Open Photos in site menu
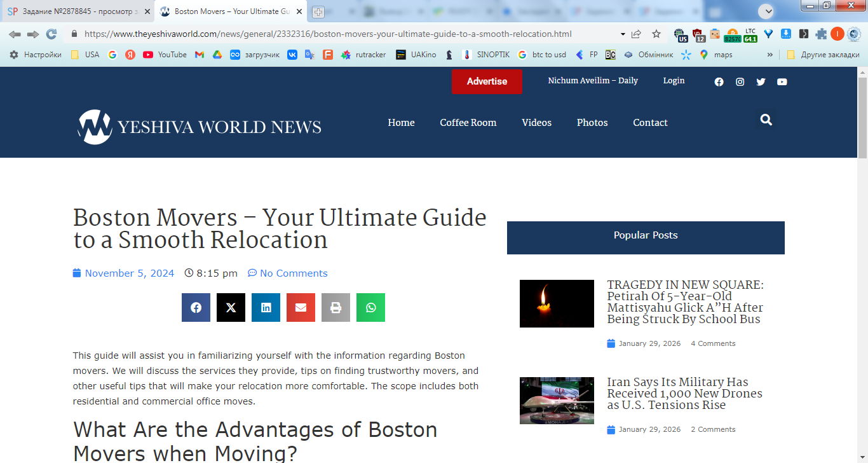Screen dimensions: 868x463 point(592,123)
